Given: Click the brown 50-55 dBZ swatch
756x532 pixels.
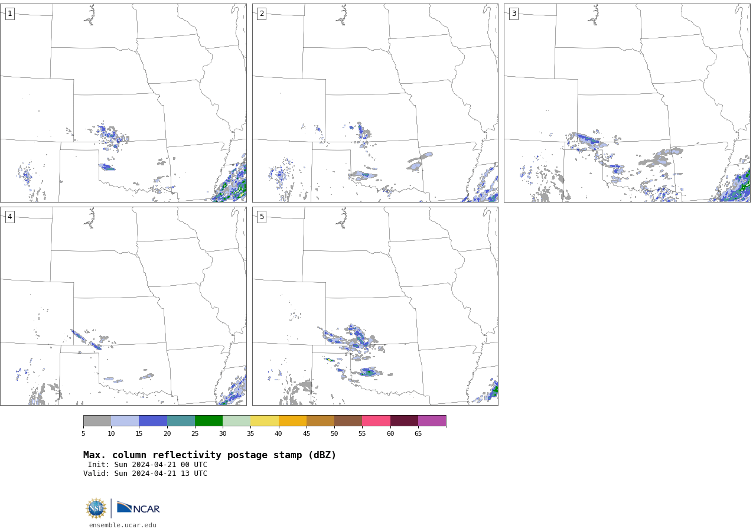Looking at the screenshot, I should (x=348, y=420).
